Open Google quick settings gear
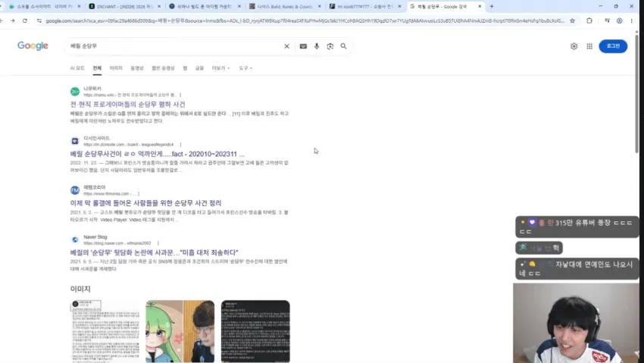Screen dimensions: 644x363 pos(574,46)
